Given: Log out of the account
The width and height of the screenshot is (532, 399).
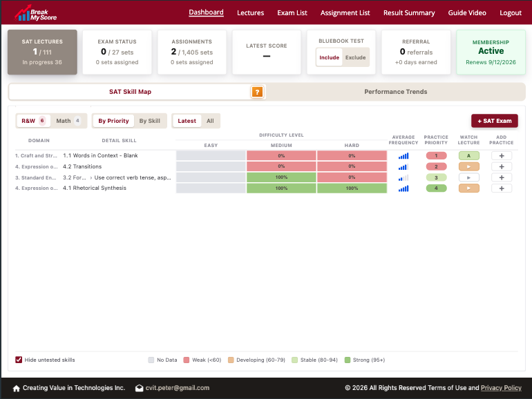Looking at the screenshot, I should [x=511, y=13].
